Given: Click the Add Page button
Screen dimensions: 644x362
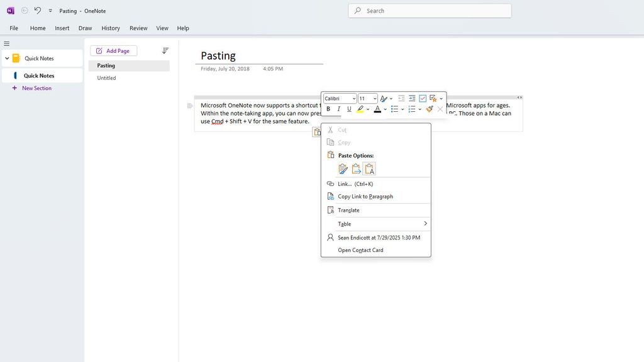Looking at the screenshot, I should pos(114,50).
